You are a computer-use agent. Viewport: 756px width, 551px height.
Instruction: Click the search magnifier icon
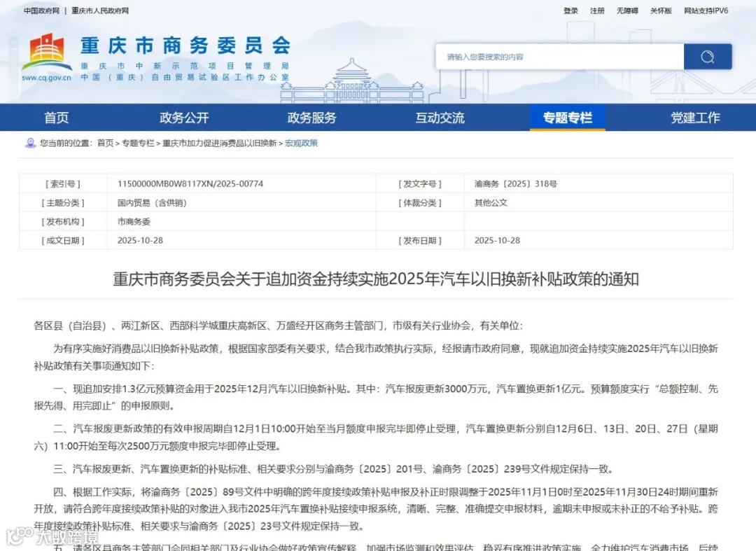(707, 56)
